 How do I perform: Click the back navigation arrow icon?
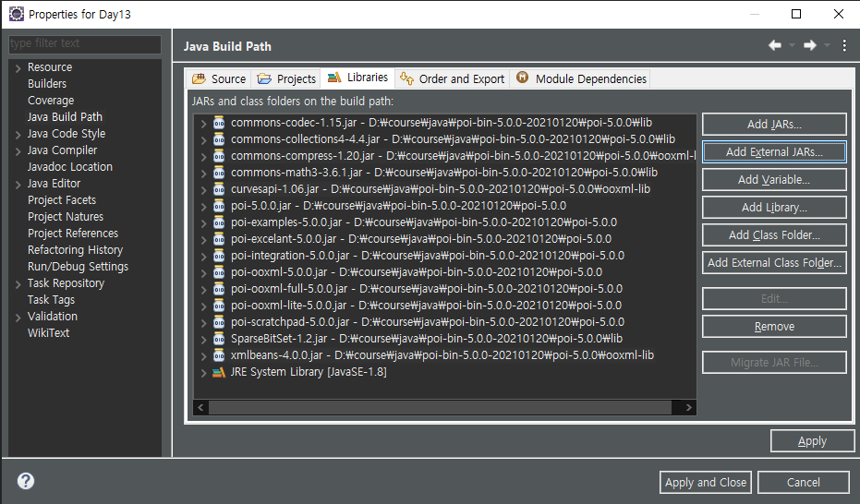(x=775, y=45)
